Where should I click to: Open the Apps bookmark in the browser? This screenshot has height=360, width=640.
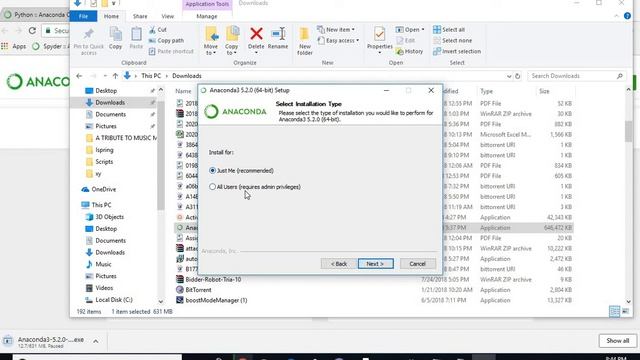14,47
